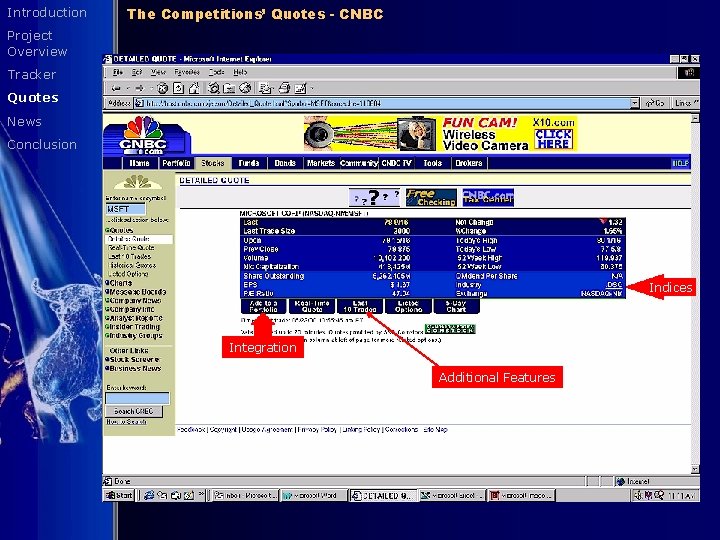Viewport: 720px width, 540px height.
Task: Click the Add to a Portfolio button
Action: (264, 306)
